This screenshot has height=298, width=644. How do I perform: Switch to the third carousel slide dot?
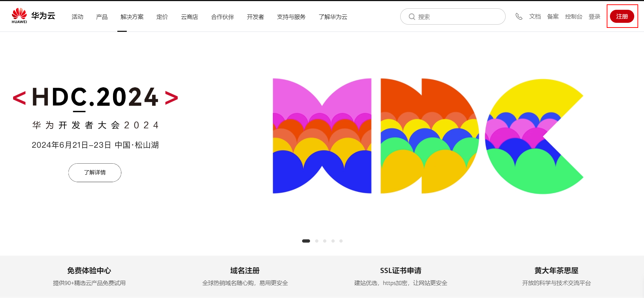(x=325, y=241)
